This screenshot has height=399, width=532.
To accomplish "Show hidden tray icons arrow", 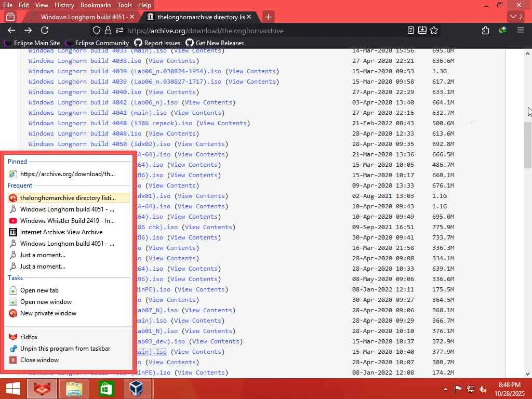I will pyautogui.click(x=445, y=389).
